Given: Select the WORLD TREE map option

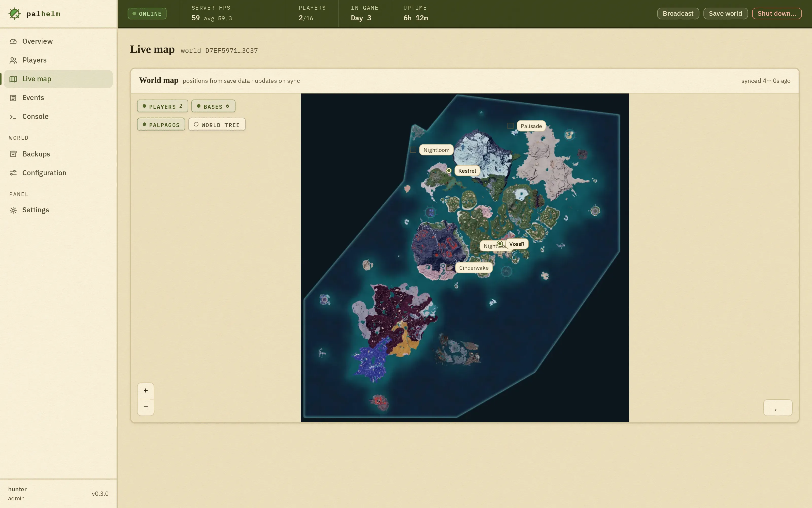Looking at the screenshot, I should pyautogui.click(x=217, y=125).
